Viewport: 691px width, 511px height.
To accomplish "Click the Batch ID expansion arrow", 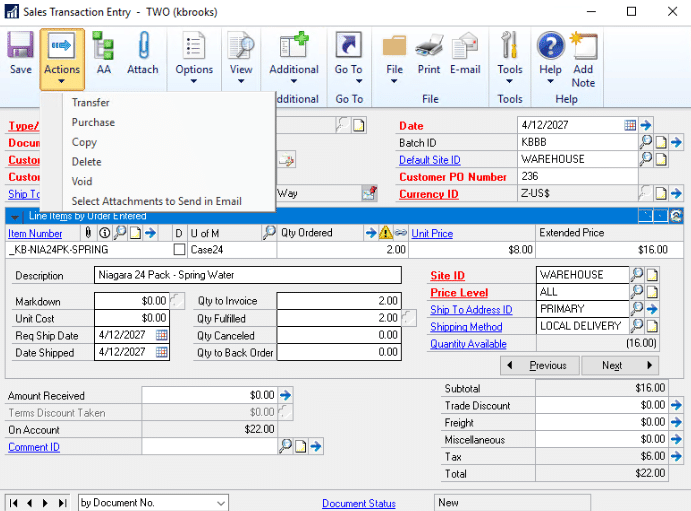I will pyautogui.click(x=676, y=142).
